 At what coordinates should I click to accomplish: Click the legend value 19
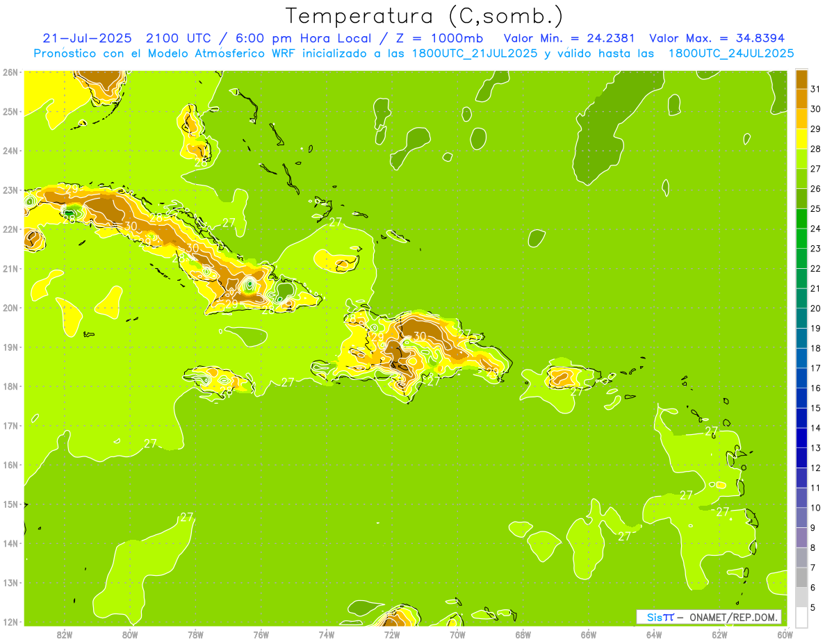pyautogui.click(x=816, y=328)
